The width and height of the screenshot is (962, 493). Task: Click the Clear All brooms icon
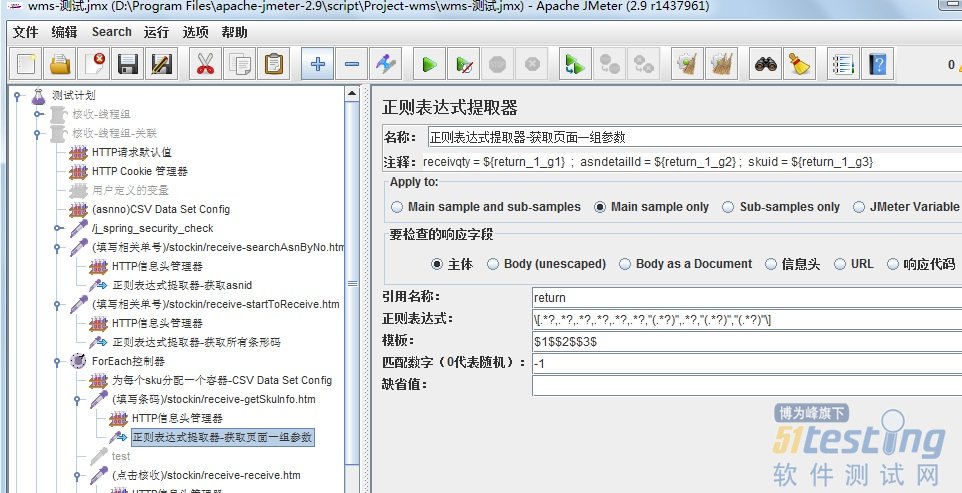tap(722, 64)
